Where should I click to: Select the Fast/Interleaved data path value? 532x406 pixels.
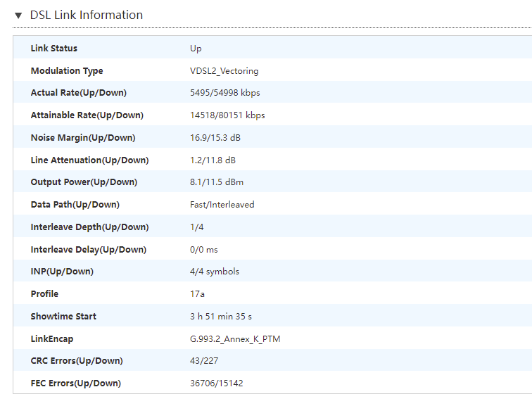tap(222, 205)
